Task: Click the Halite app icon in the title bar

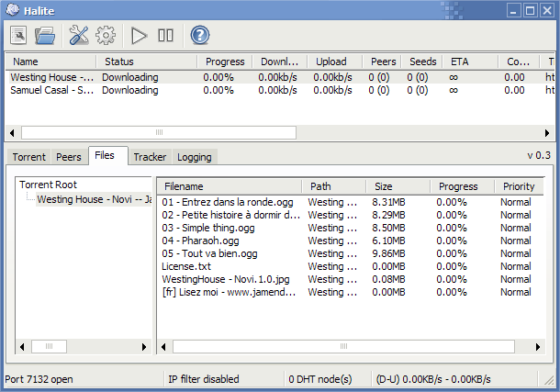Action: 13,9
